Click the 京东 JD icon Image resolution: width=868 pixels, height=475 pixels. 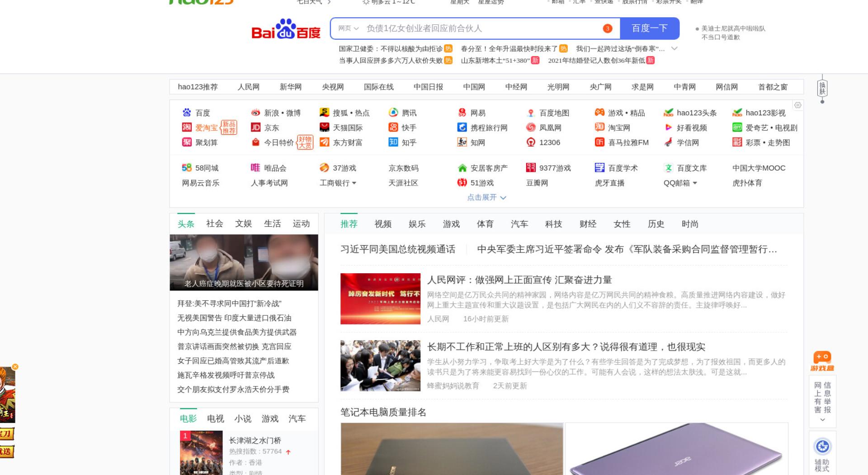tap(255, 128)
